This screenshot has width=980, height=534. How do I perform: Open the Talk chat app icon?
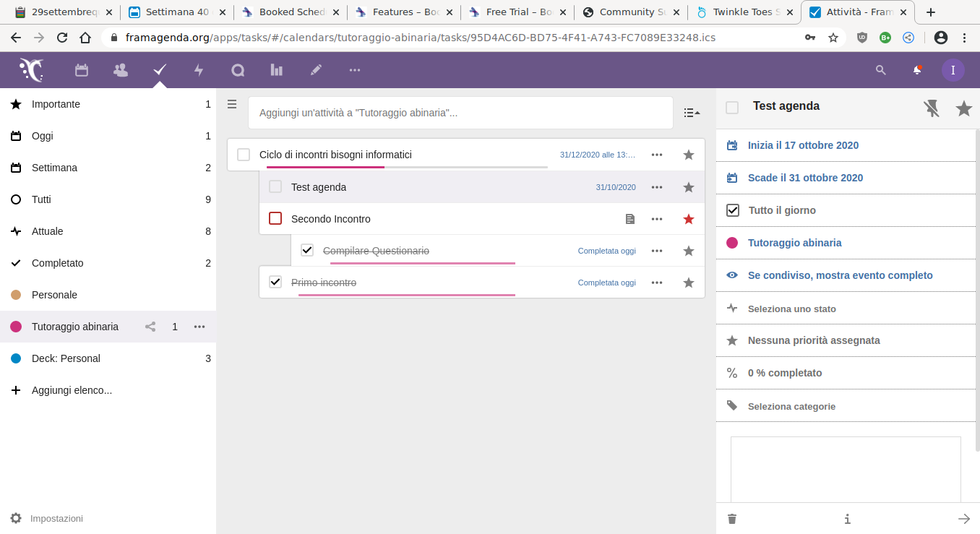click(238, 70)
